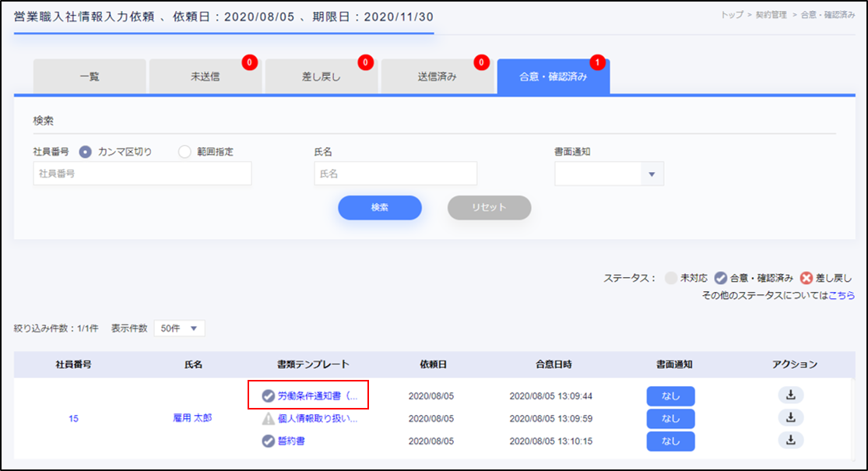The width and height of the screenshot is (868, 471).
Task: Open the 労働条件通知書 document link
Action: pyautogui.click(x=318, y=395)
